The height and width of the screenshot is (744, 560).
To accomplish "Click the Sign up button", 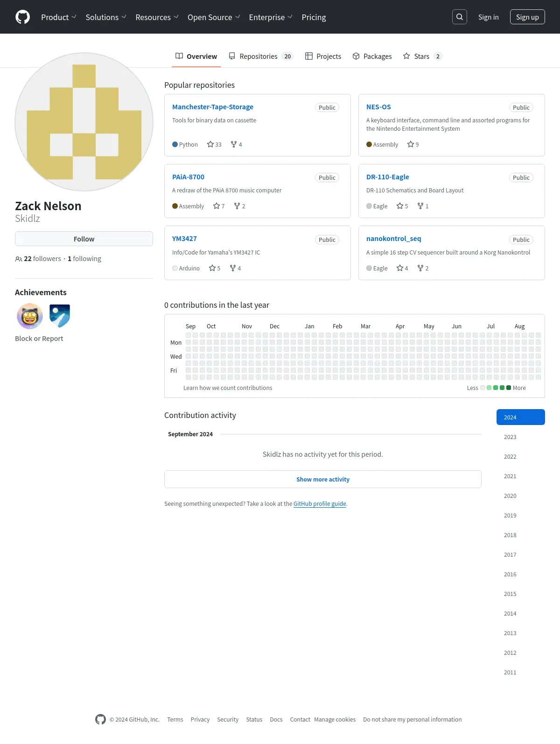I will 527,17.
